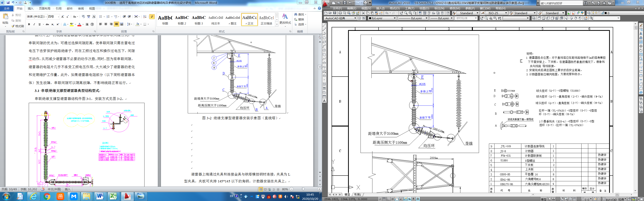Open 标注(N) menu in AutoCAD
This screenshot has height=201, width=644.
pyautogui.click(x=439, y=8)
